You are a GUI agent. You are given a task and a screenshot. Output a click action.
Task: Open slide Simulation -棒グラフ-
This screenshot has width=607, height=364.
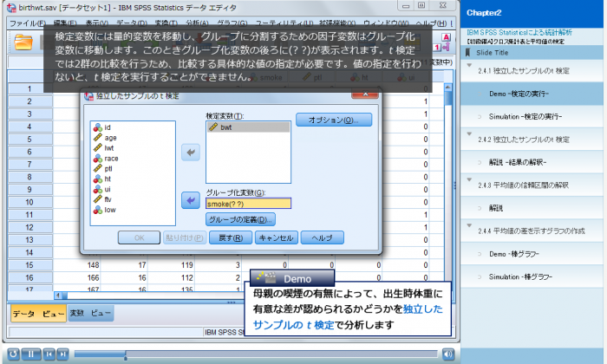coord(532,276)
